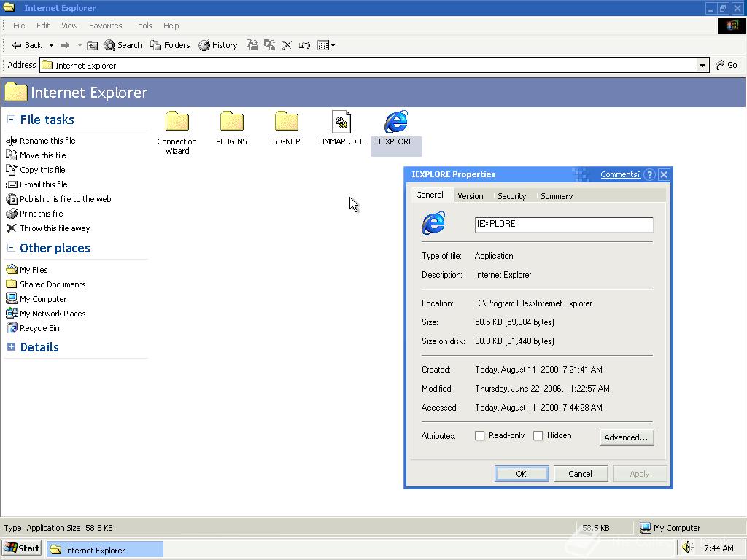Click Move this file
The height and width of the screenshot is (560, 747).
coord(36,155)
